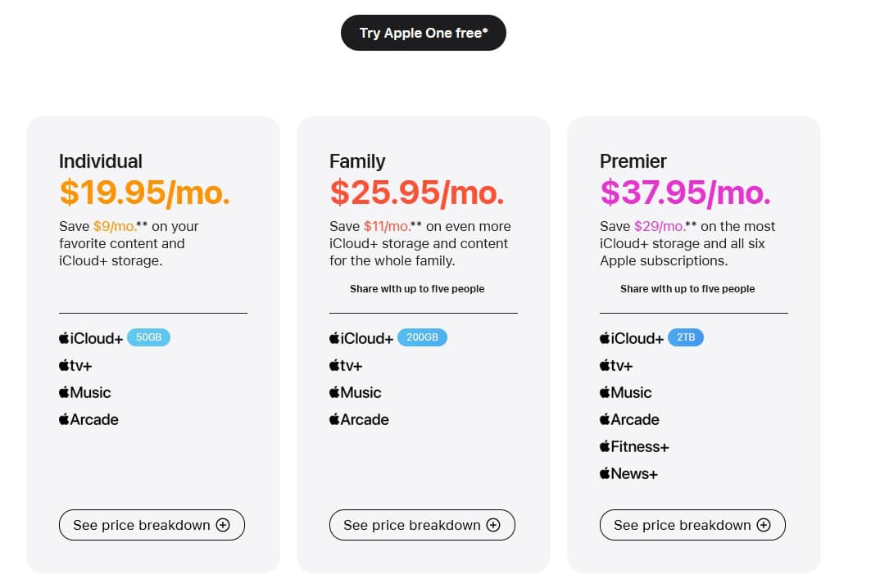Click the Apple Music icon under the Individual plan

click(63, 392)
